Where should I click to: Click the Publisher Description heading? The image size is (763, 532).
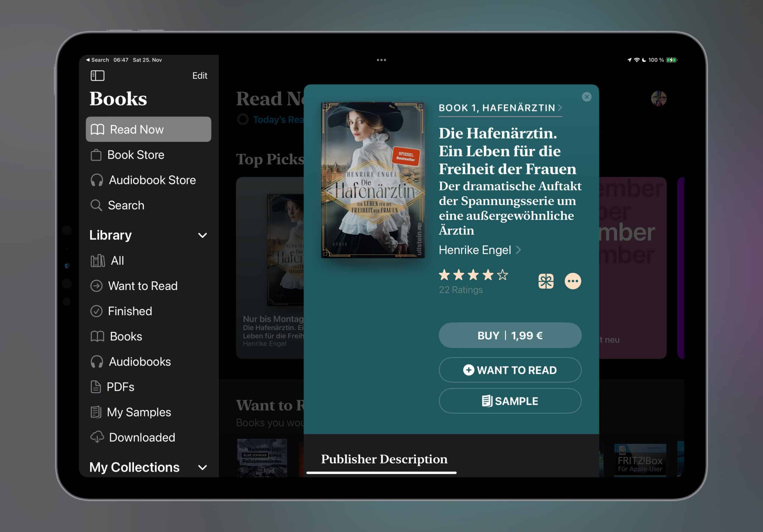384,459
